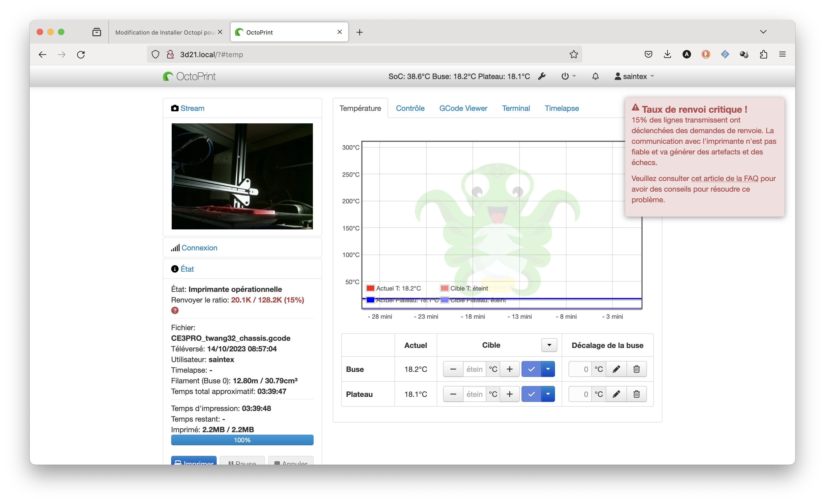
Task: Open the extensions puzzle icon
Action: 763,54
